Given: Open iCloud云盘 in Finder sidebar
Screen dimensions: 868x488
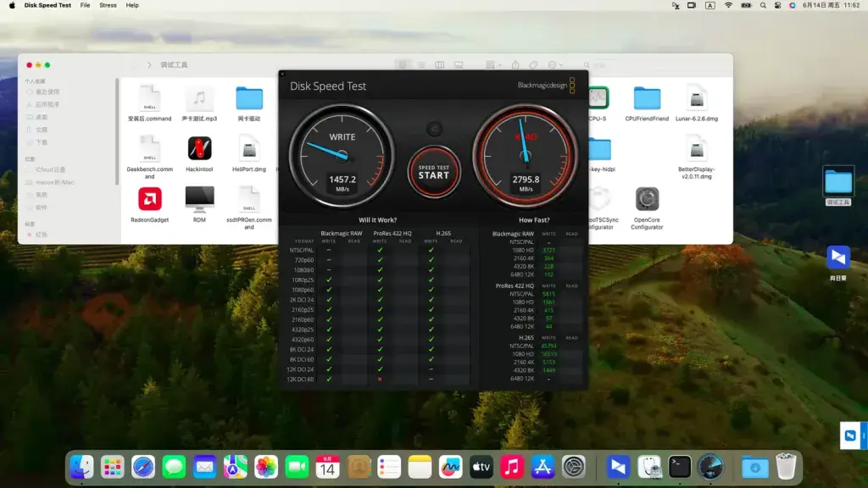Looking at the screenshot, I should pos(50,169).
